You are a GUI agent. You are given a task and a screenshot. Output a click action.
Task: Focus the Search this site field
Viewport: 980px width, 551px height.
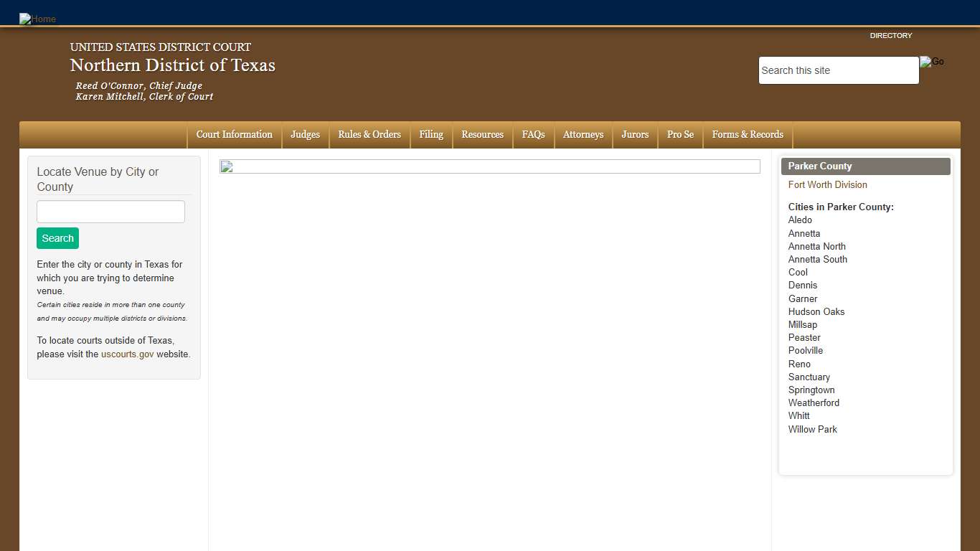tap(838, 70)
